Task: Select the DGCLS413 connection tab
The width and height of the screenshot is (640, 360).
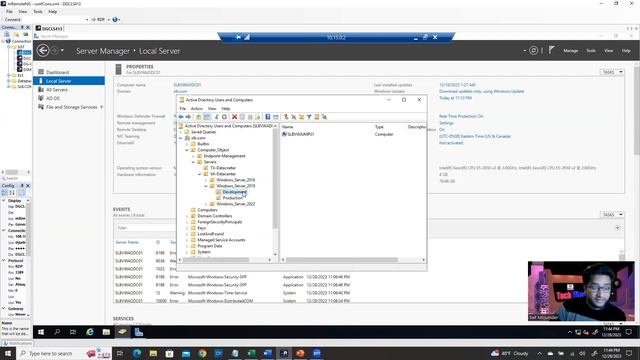Action: [49, 29]
